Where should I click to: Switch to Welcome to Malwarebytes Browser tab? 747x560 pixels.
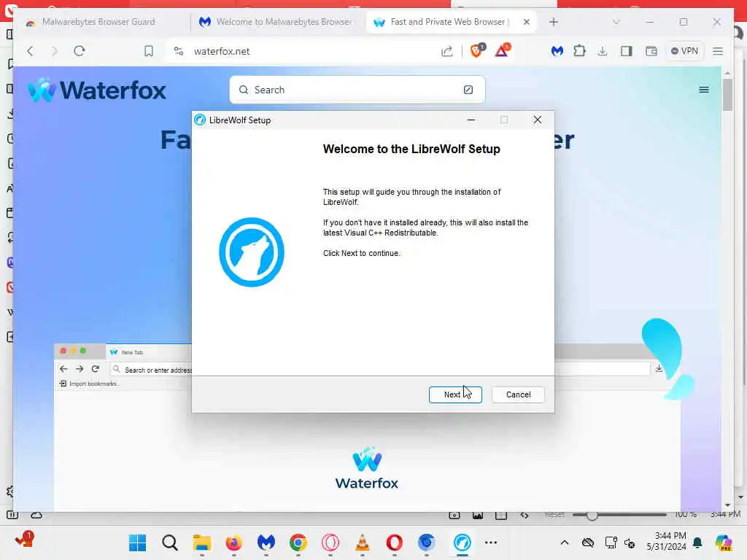pos(279,22)
